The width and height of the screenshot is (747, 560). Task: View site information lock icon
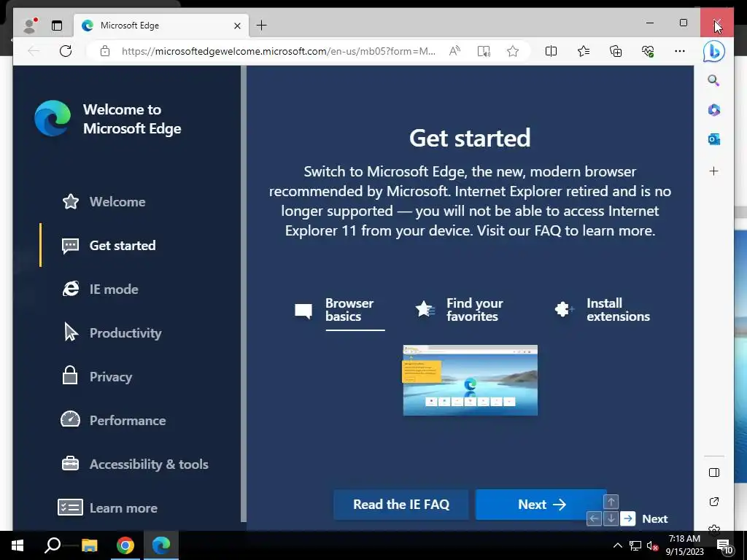click(x=105, y=51)
